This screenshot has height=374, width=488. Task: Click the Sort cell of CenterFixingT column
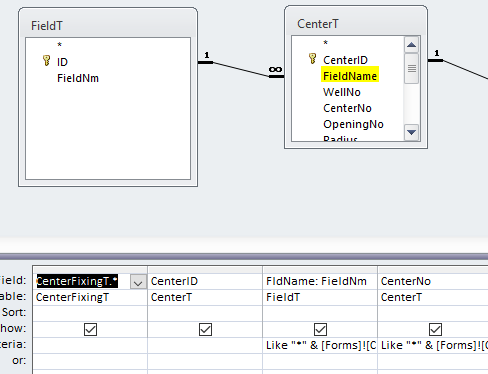[90, 313]
